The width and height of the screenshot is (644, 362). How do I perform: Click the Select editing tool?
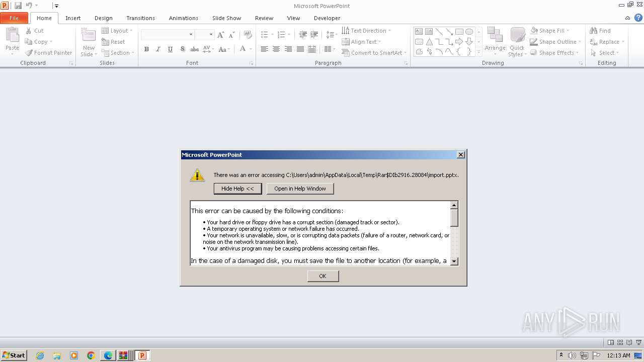click(605, 53)
